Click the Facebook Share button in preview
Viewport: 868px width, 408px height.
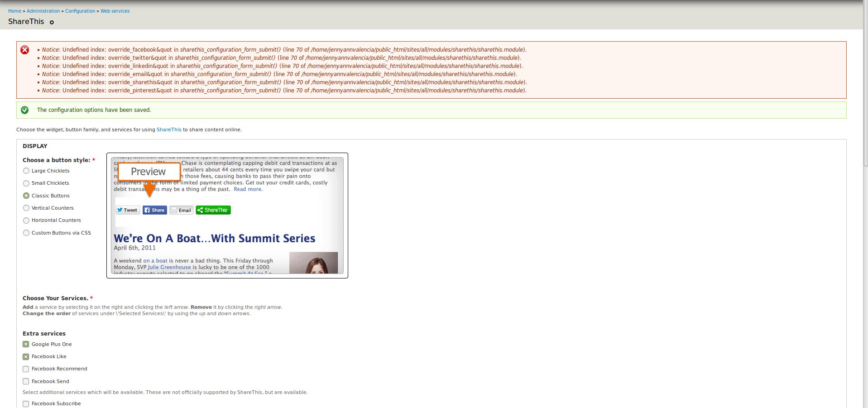tap(155, 210)
